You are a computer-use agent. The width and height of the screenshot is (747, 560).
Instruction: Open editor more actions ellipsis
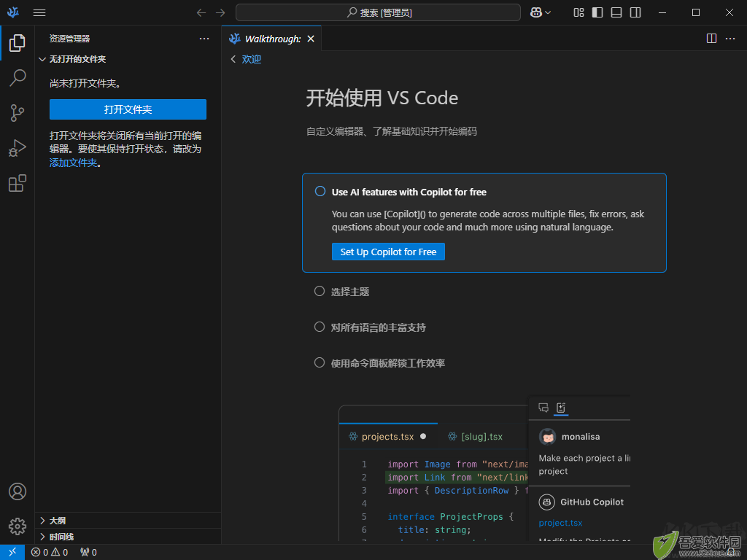(729, 39)
